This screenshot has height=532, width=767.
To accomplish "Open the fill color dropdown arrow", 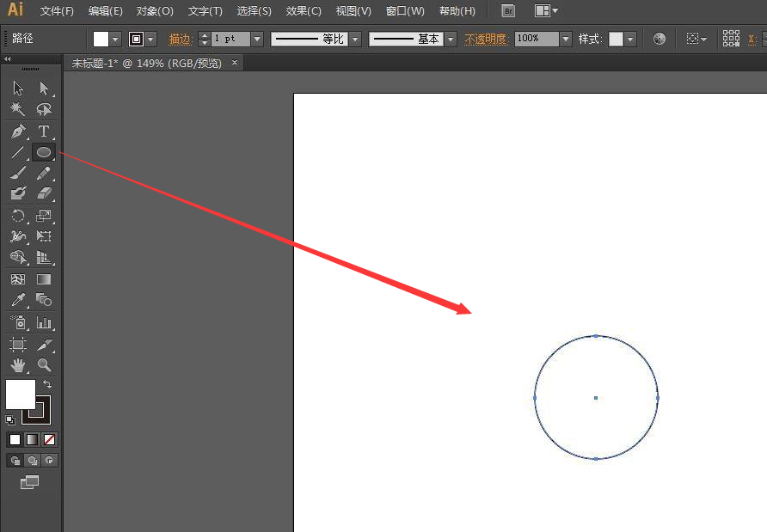I will (x=115, y=40).
